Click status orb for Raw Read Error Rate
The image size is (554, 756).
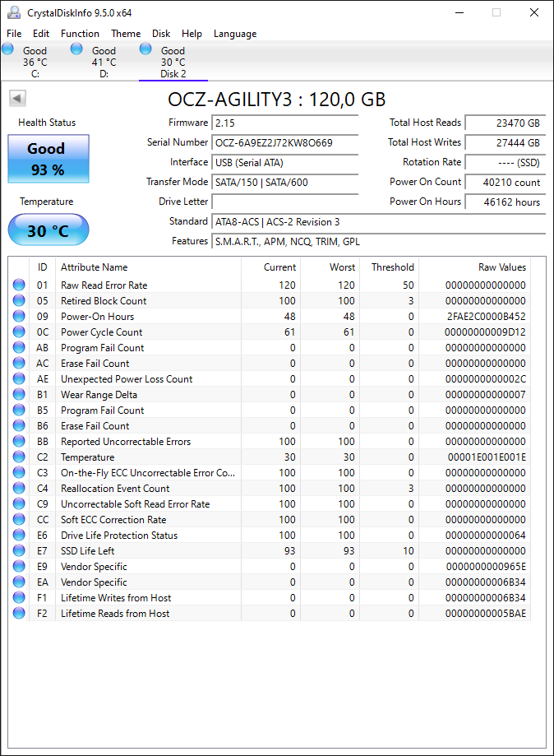(19, 285)
